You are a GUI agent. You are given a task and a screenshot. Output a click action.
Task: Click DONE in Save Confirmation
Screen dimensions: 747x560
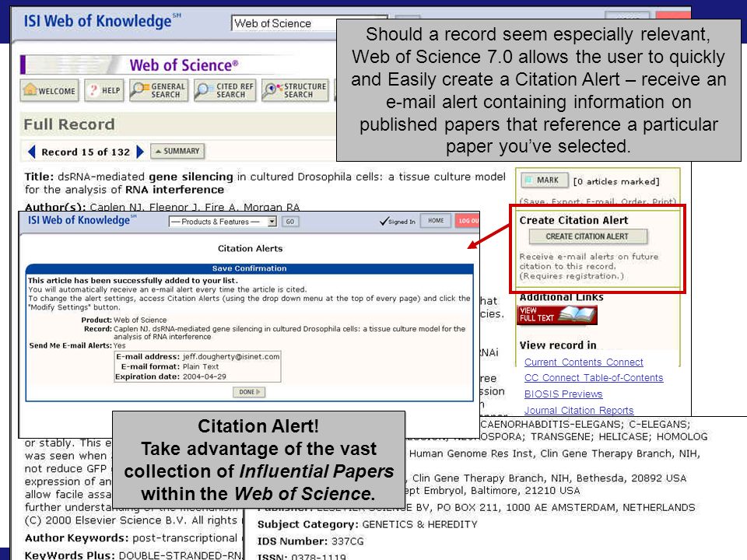point(249,392)
